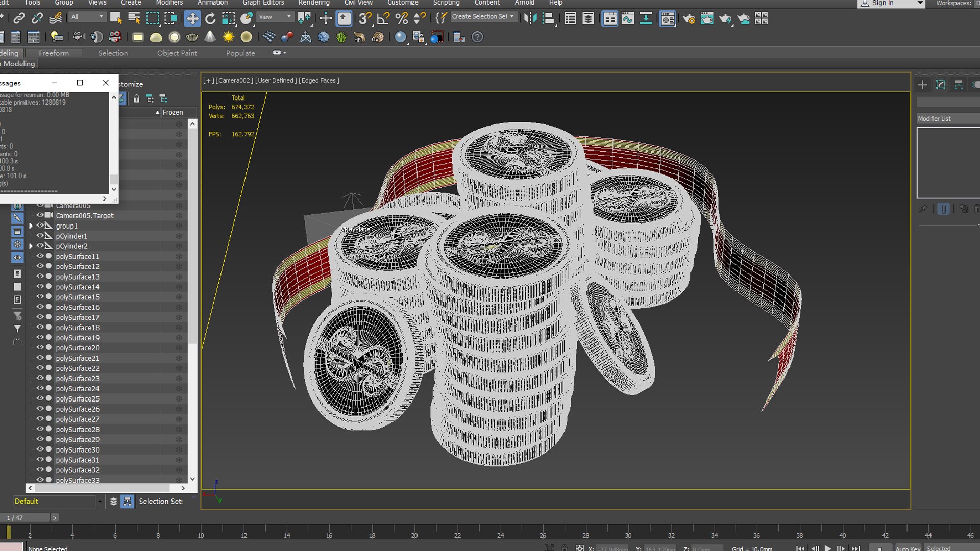
Task: Toggle Angle Snap
Action: (383, 19)
